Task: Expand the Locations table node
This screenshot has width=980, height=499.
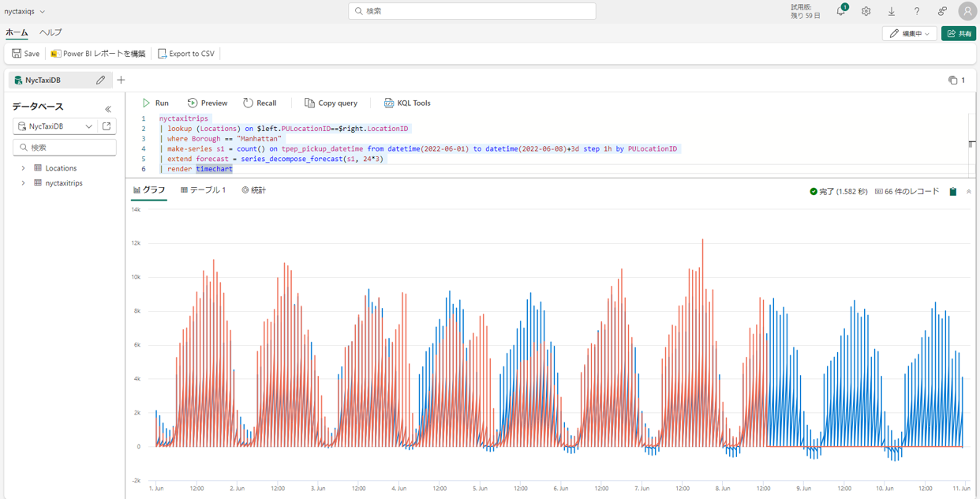Action: pyautogui.click(x=23, y=168)
